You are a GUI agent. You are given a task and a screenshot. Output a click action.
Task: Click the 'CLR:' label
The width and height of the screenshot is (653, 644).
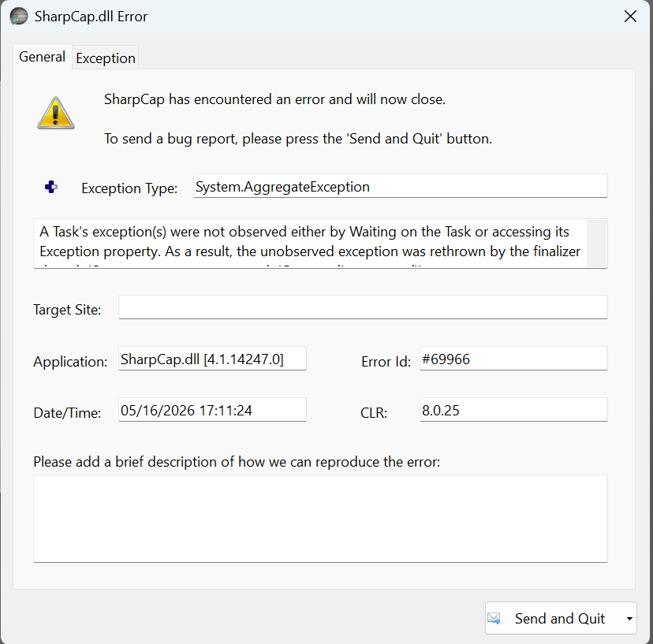point(374,412)
